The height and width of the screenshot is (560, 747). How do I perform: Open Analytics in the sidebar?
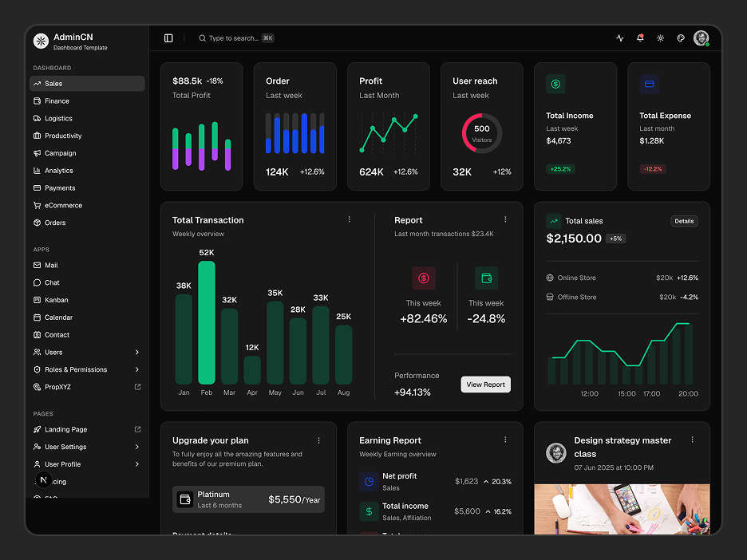click(87, 171)
